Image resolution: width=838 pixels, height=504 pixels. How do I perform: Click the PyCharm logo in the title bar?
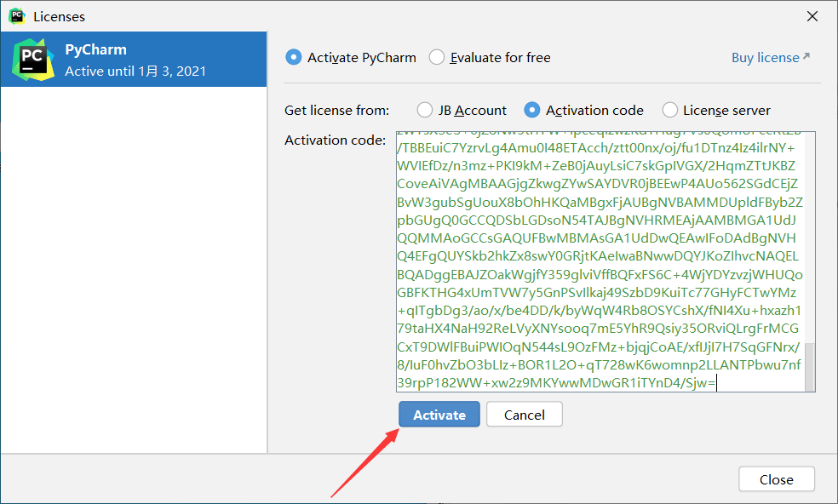coord(17,16)
